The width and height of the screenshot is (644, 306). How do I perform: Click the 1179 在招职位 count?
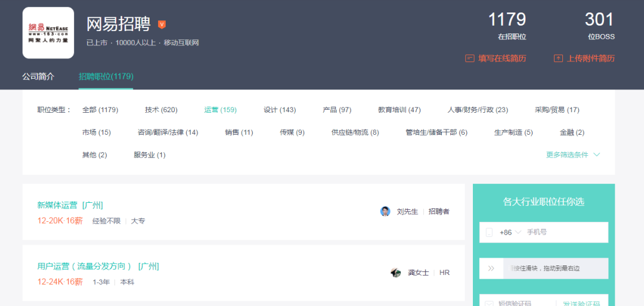[507, 26]
